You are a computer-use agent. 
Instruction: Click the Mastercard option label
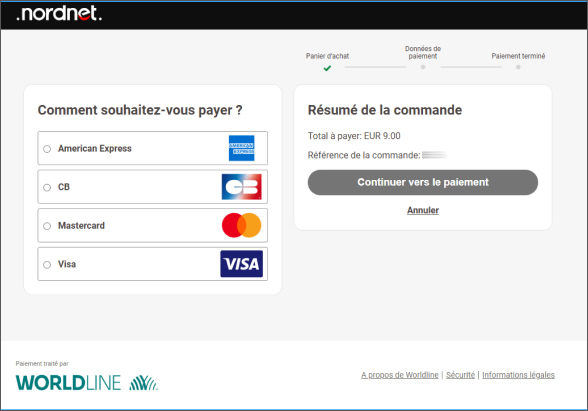[81, 226]
